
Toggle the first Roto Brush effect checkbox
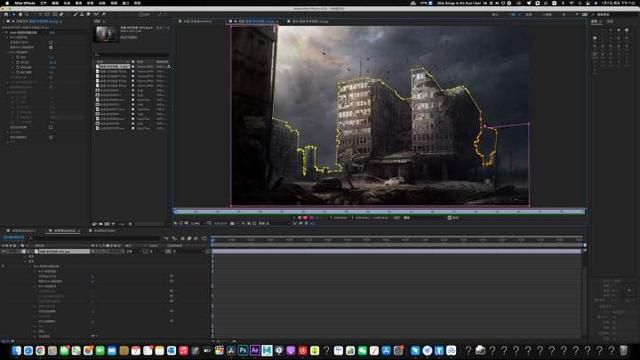tap(51, 42)
